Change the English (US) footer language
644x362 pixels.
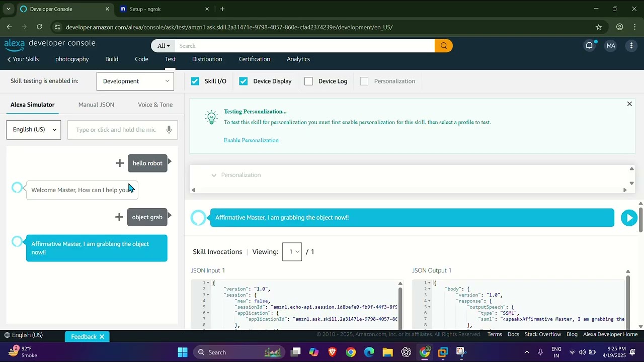[23, 335]
